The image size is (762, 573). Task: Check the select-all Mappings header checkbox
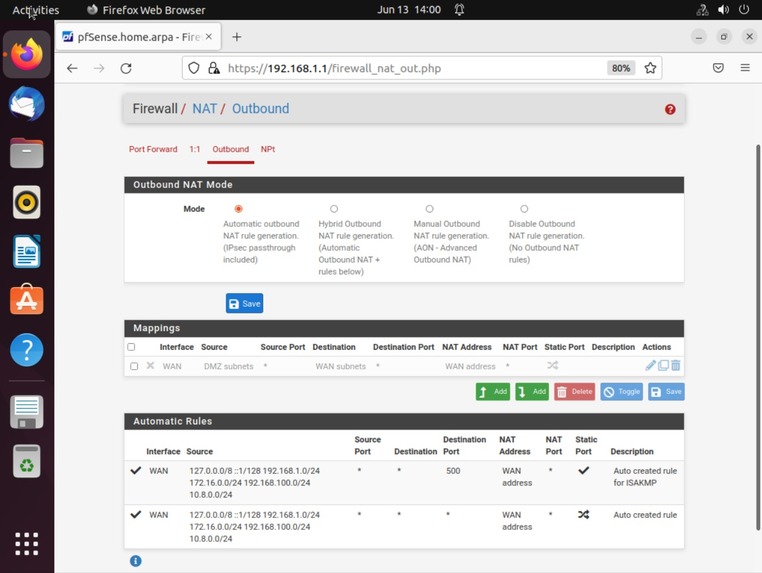tap(131, 347)
